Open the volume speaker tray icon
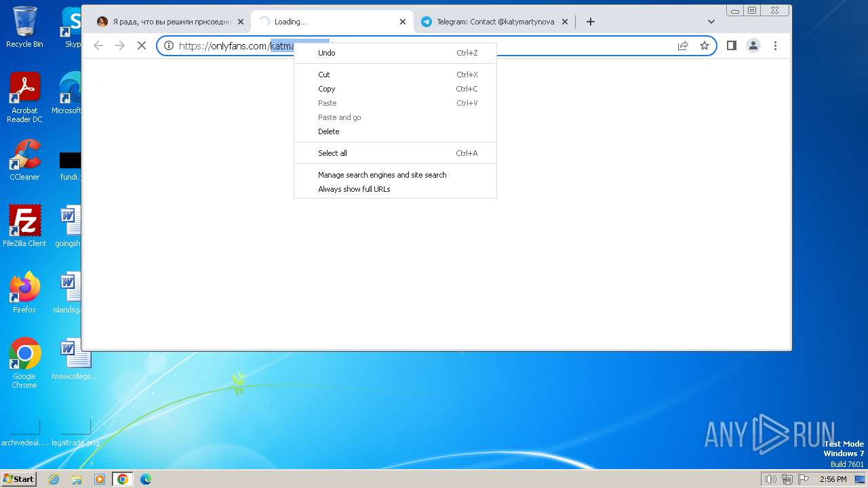The width and height of the screenshot is (868, 488). click(770, 479)
